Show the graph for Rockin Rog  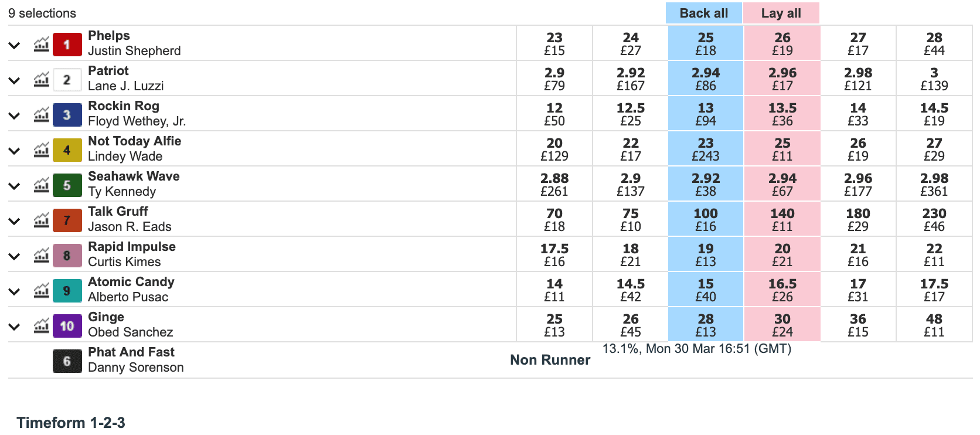41,115
